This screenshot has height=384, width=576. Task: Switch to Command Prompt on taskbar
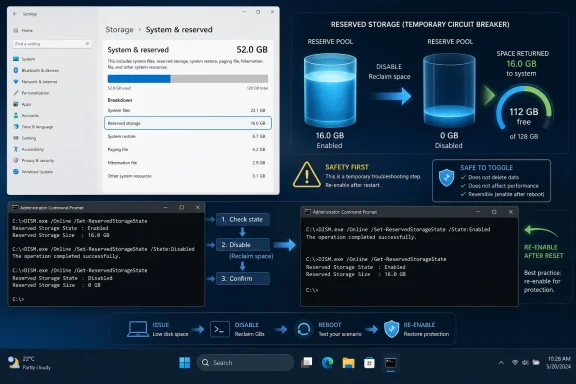click(x=390, y=363)
